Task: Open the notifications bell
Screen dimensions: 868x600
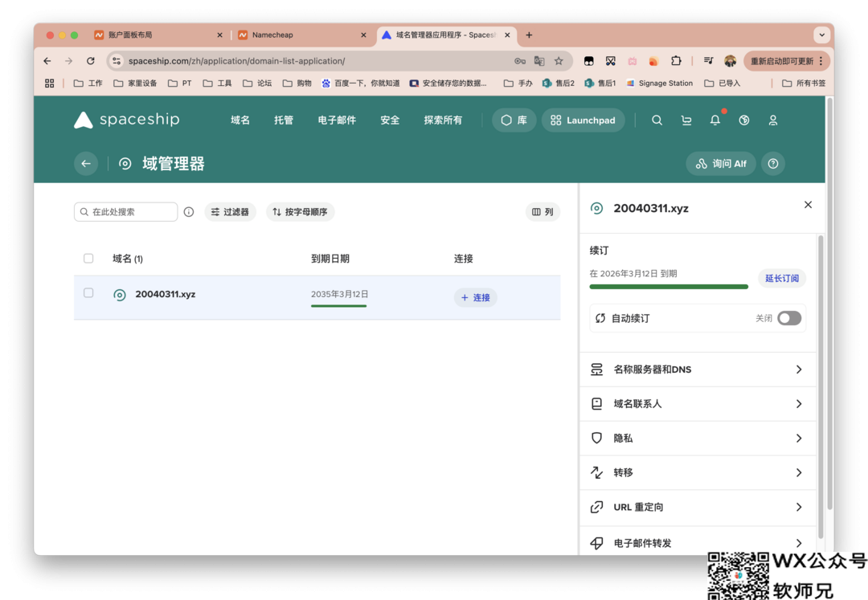Action: tap(715, 120)
